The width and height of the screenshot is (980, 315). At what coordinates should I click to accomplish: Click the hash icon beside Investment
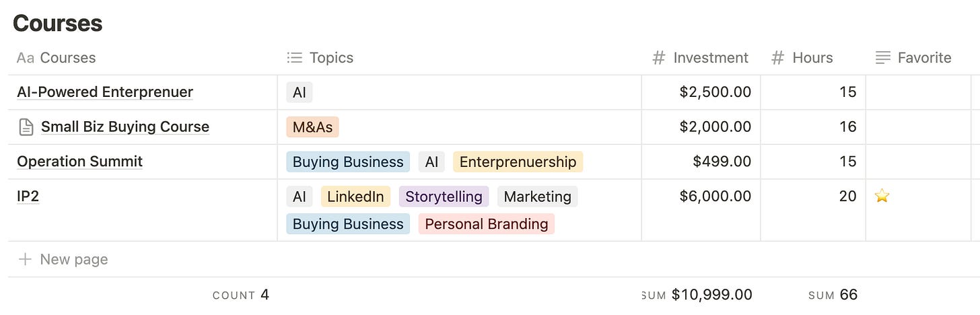tap(659, 58)
